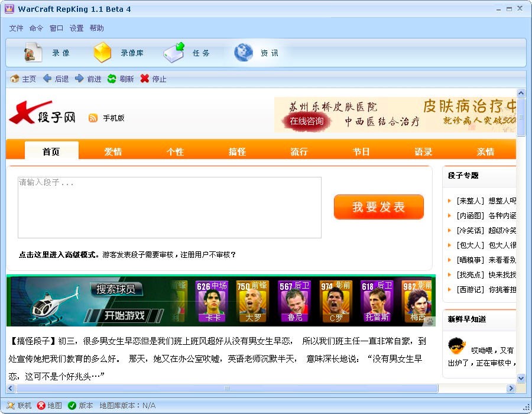Open the 录像库 replay library icon

tap(102, 52)
